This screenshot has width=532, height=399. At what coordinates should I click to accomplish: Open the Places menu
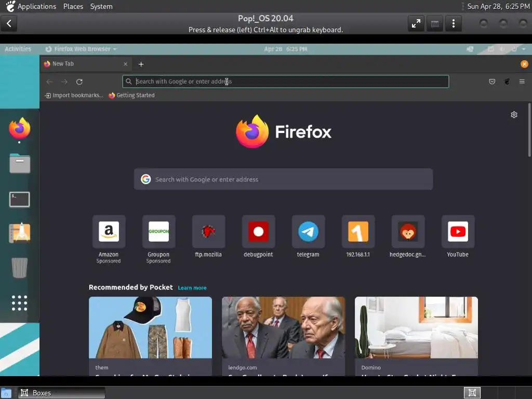coord(73,6)
